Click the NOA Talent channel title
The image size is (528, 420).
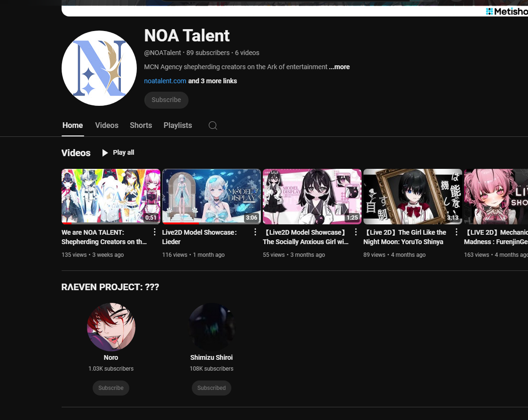click(x=187, y=35)
